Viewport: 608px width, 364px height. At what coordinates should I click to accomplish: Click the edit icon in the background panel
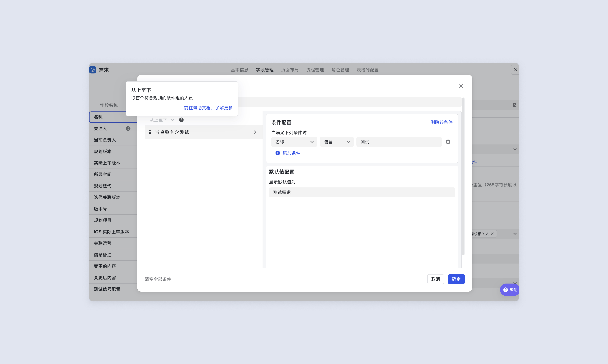click(x=515, y=105)
